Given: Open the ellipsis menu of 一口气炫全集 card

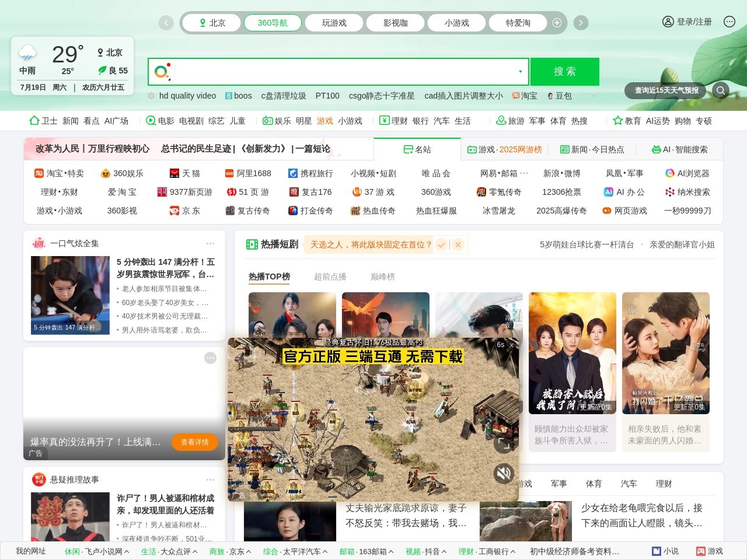Looking at the screenshot, I should (211, 243).
